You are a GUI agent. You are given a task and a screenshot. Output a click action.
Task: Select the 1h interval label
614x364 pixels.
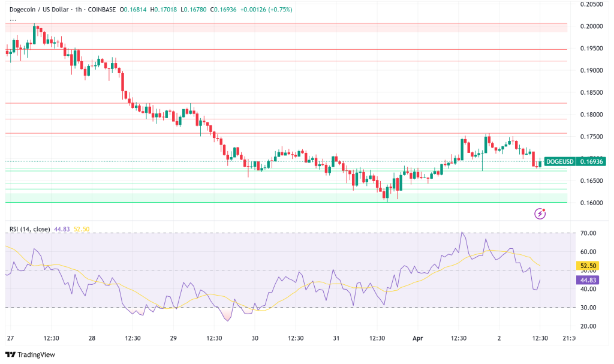79,10
